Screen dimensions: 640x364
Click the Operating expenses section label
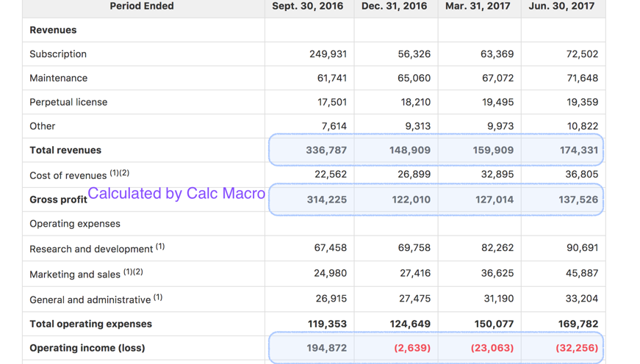pos(75,224)
